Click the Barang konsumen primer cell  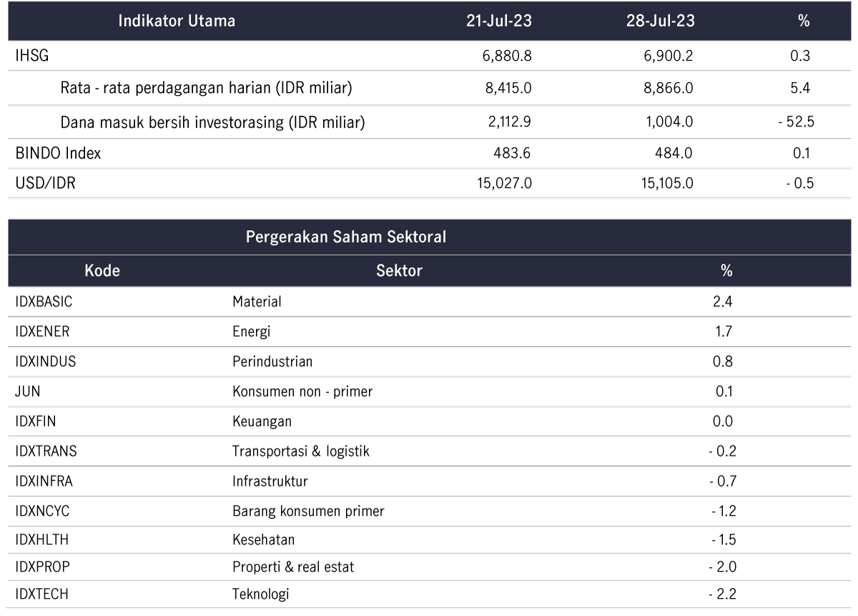308,512
